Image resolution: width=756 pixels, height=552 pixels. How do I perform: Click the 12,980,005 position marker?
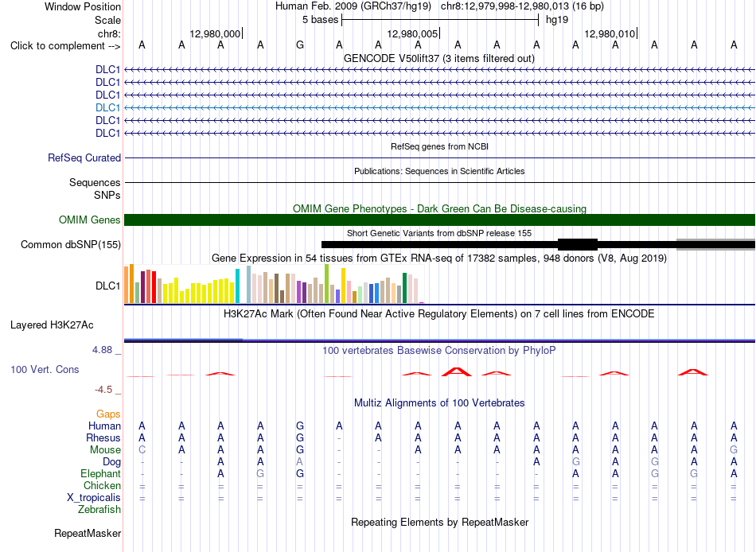[x=412, y=33]
